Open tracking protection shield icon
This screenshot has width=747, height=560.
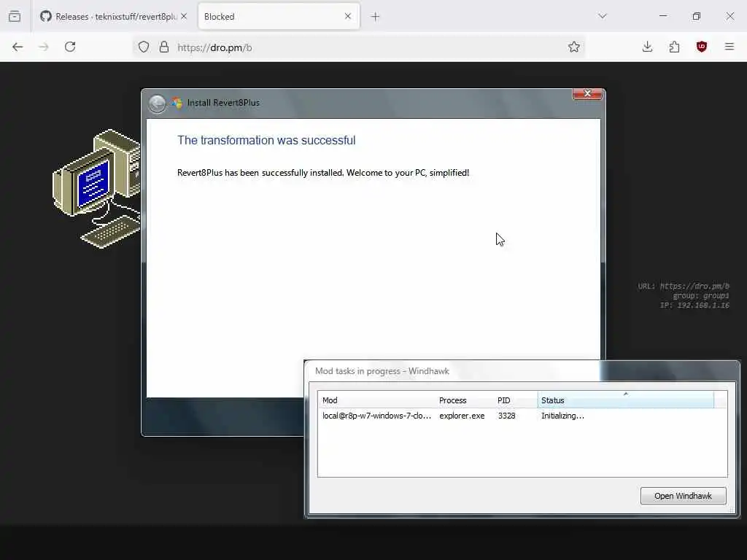click(144, 47)
